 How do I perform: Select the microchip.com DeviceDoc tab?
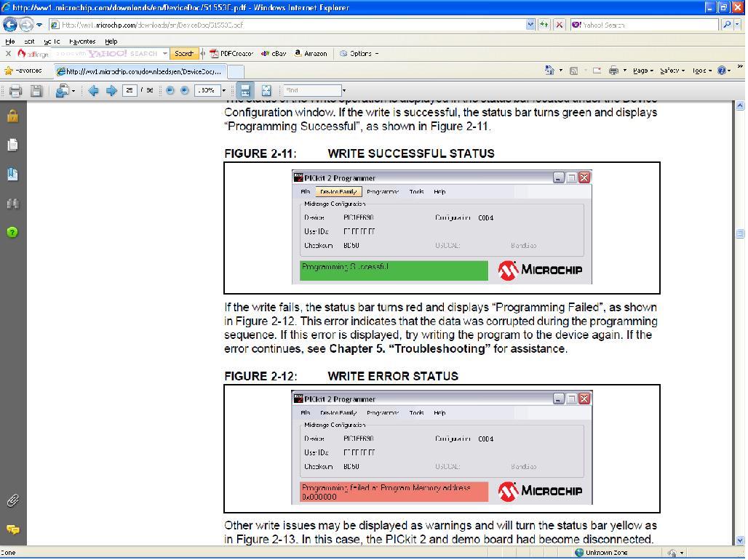[140, 71]
